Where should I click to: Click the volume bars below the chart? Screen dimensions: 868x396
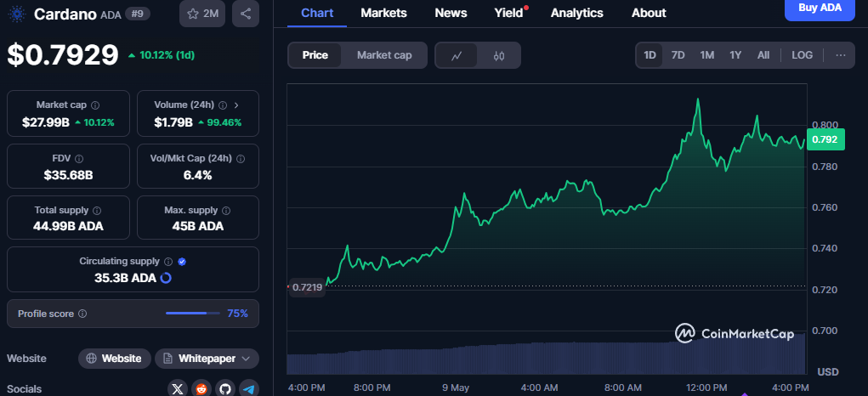(546, 358)
